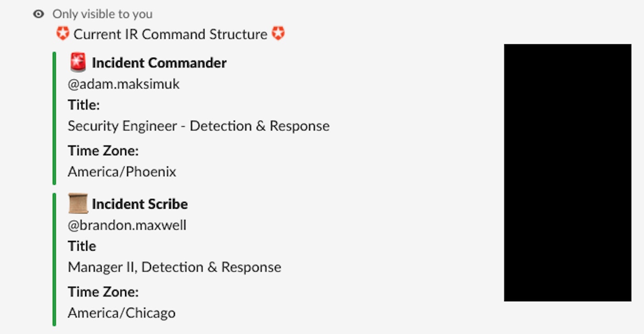644x334 pixels.
Task: Click the 'America/Phoenix' time zone value
Action: 122,172
